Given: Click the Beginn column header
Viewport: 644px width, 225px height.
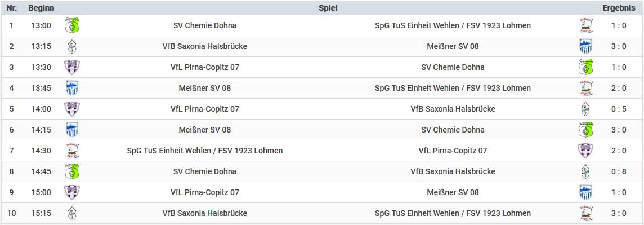Looking at the screenshot, I should pos(41,8).
